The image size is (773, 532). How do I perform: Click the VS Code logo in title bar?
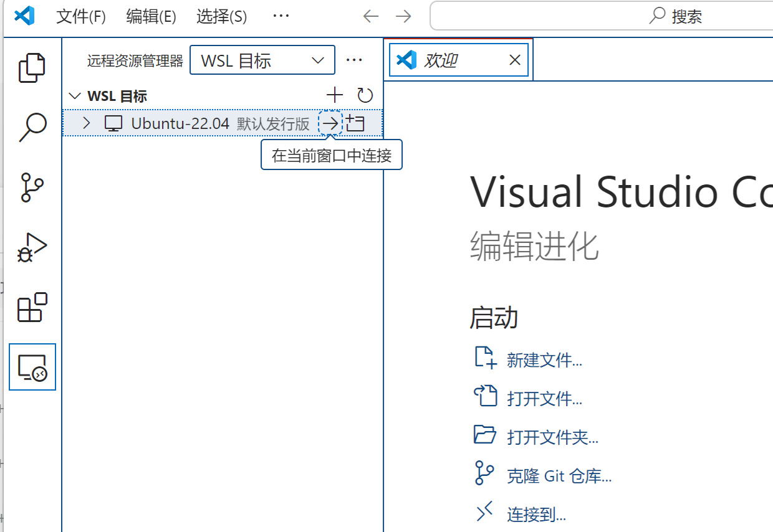[x=24, y=16]
